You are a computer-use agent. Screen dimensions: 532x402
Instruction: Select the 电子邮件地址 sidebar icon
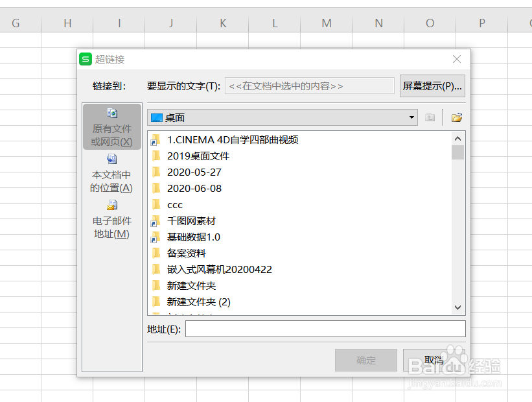coord(111,204)
